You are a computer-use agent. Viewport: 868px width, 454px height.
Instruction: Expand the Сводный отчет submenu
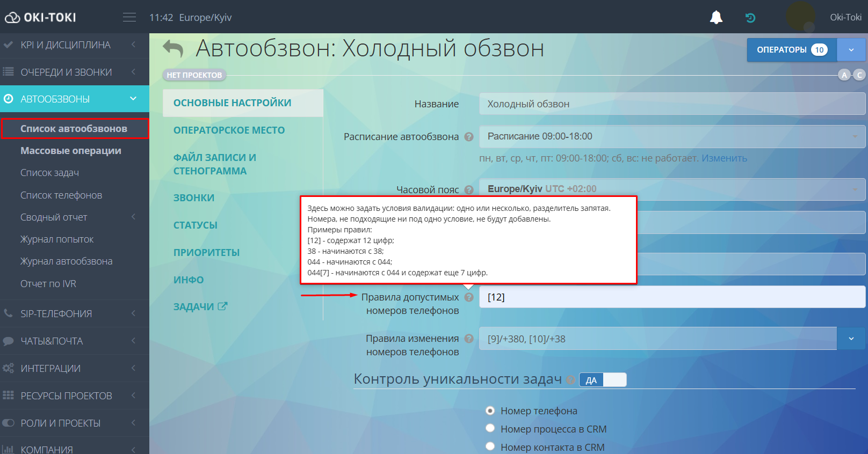133,217
